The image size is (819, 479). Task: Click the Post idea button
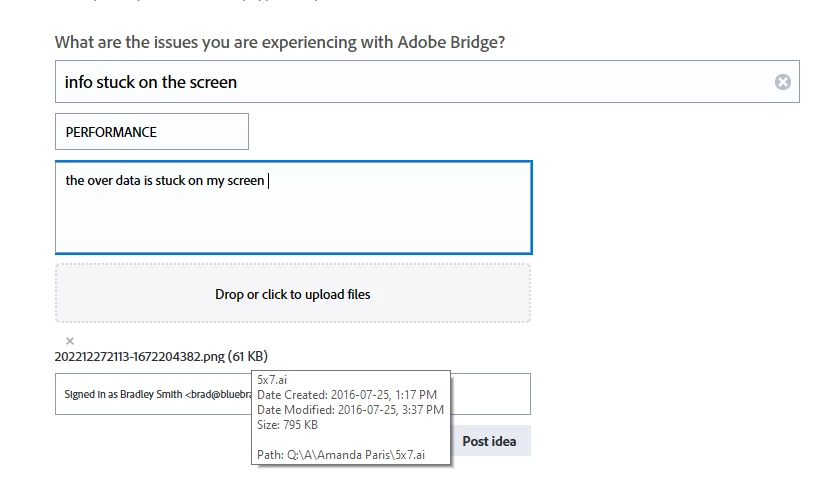click(489, 441)
